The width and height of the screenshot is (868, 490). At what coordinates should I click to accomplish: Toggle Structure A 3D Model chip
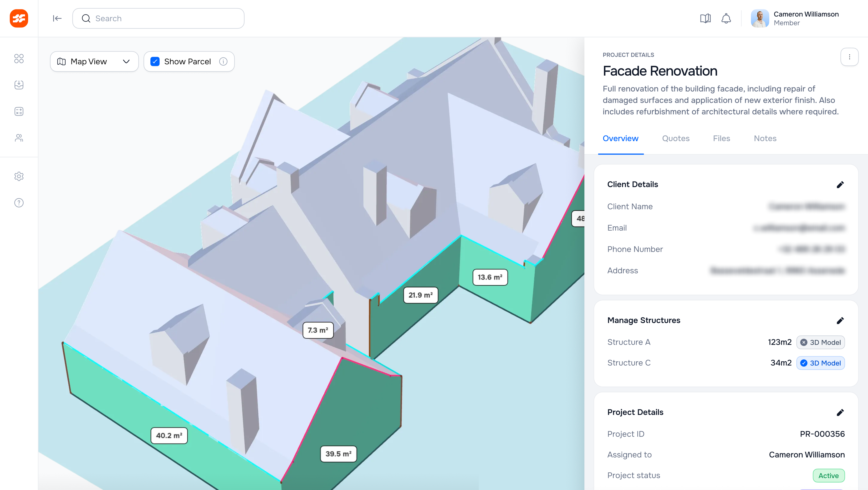[x=820, y=342]
